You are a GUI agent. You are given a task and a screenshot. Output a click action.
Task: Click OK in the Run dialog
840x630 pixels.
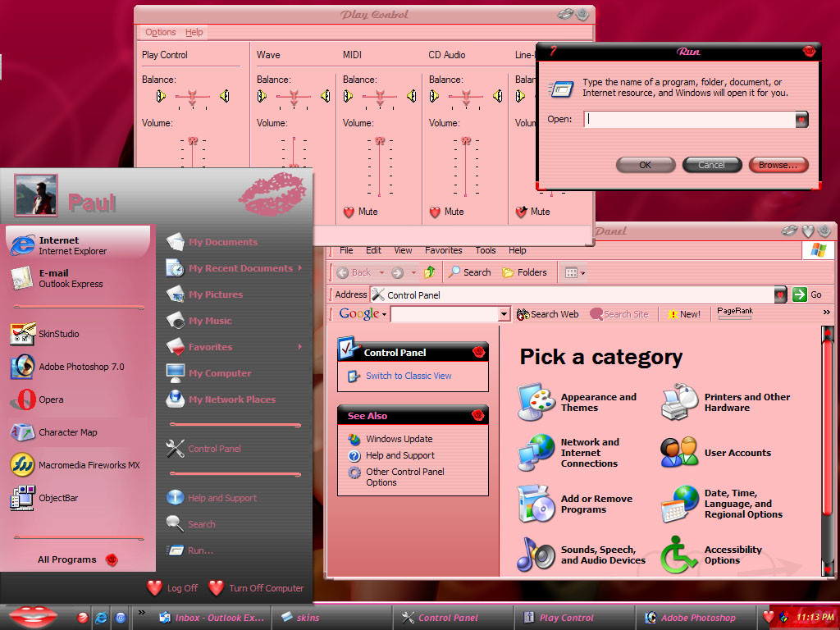tap(646, 165)
